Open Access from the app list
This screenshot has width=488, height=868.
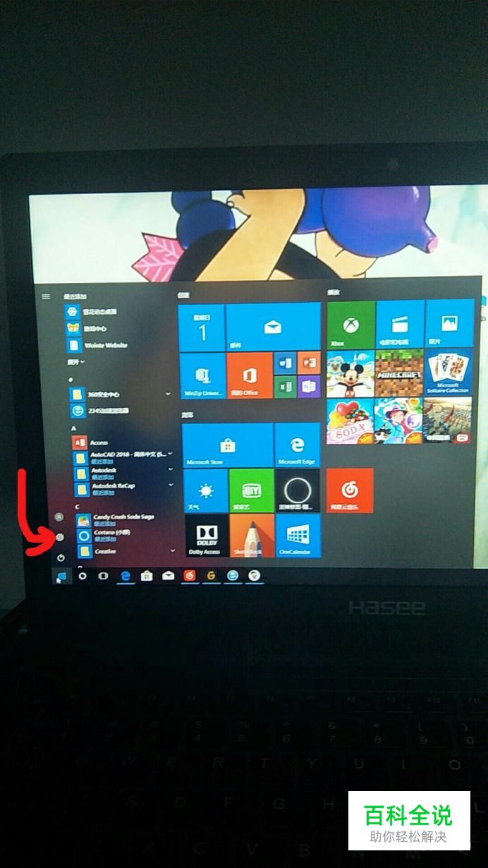(121, 442)
